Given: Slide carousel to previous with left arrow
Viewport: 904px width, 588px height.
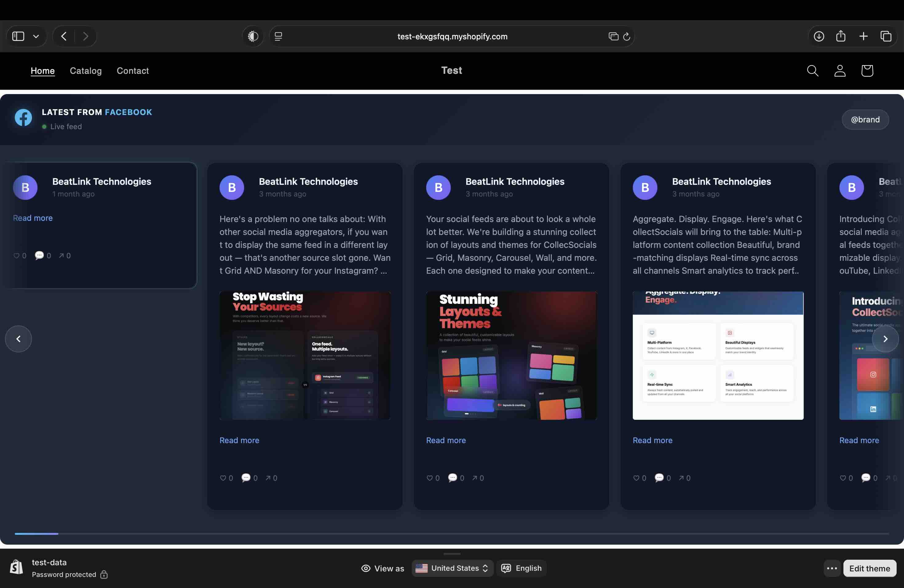Looking at the screenshot, I should click(x=18, y=339).
